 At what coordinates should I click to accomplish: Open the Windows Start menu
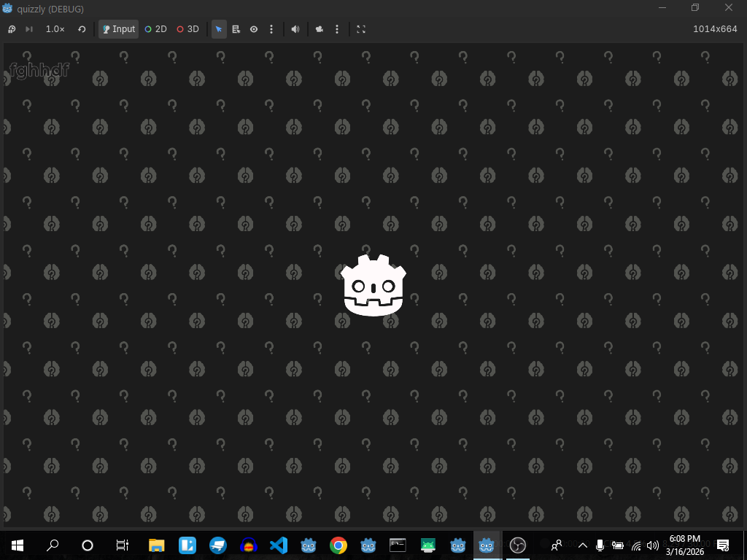pos(18,545)
